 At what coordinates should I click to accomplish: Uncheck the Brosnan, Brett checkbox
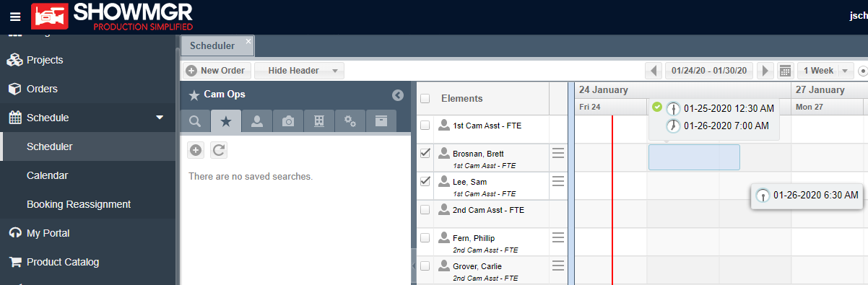click(x=425, y=153)
